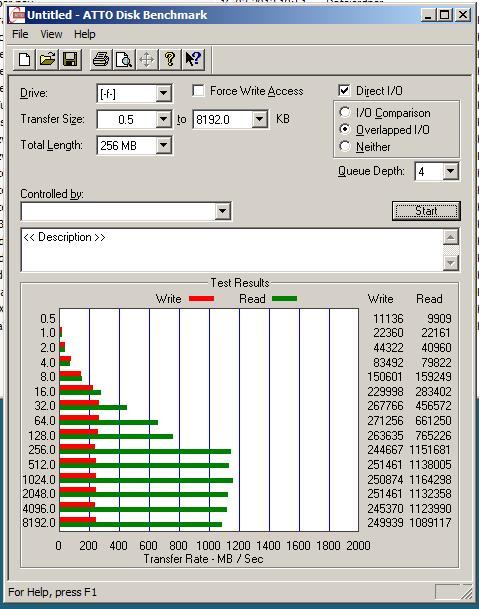The image size is (479, 609).
Task: Click the window resize grip corner
Action: [x=467, y=592]
